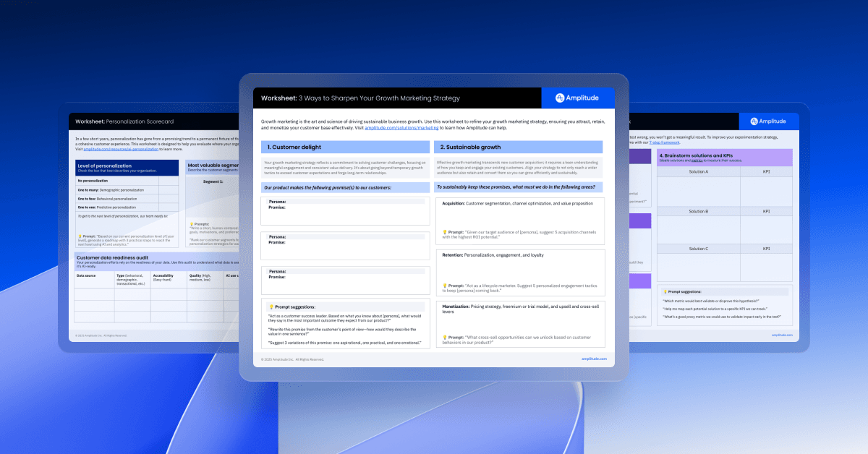
Task: Check the Demographic personalization box
Action: click(169, 189)
